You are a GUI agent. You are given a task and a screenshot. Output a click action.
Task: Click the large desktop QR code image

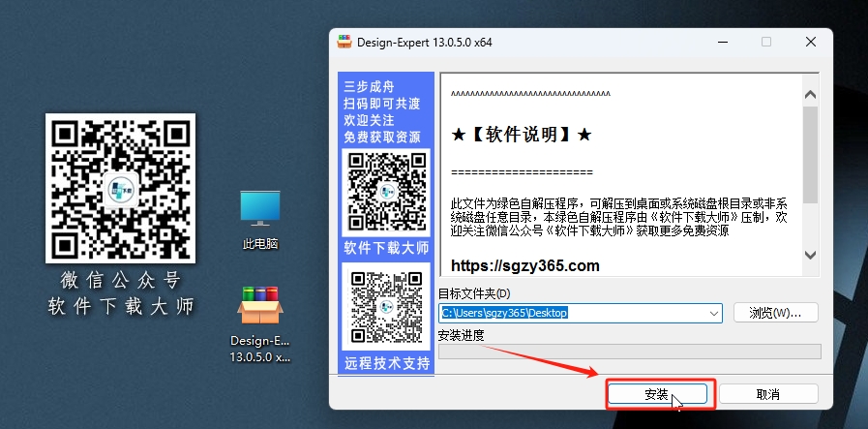[x=120, y=189]
